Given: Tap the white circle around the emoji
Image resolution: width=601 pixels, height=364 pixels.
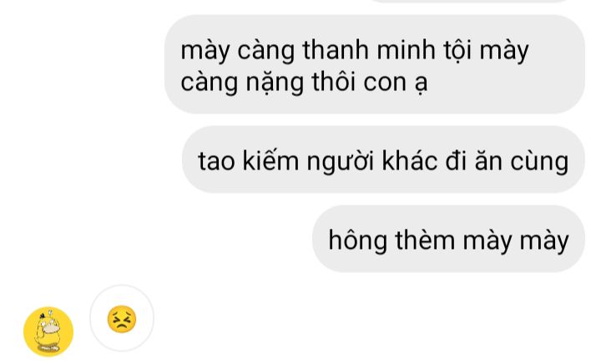Looking at the screenshot, I should 122,318.
